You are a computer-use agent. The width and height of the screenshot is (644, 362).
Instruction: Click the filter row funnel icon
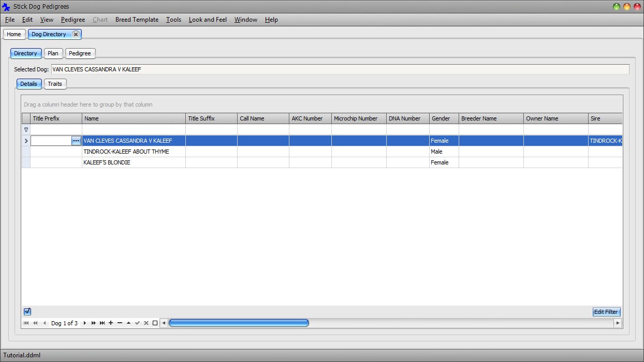point(26,130)
